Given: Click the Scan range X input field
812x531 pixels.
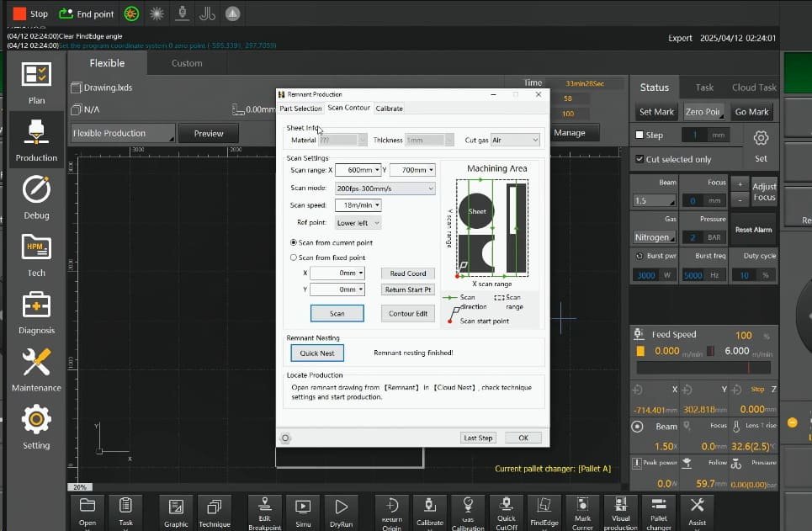Looking at the screenshot, I should tap(357, 170).
